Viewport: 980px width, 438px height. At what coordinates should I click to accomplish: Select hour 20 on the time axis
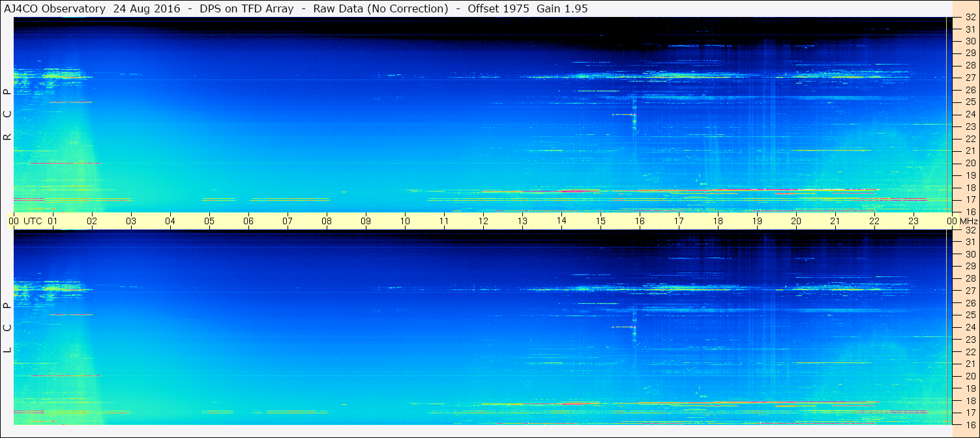pos(796,221)
